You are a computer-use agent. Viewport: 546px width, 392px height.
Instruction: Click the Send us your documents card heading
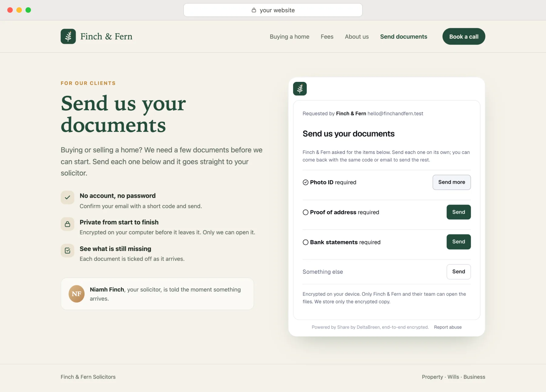coord(349,134)
